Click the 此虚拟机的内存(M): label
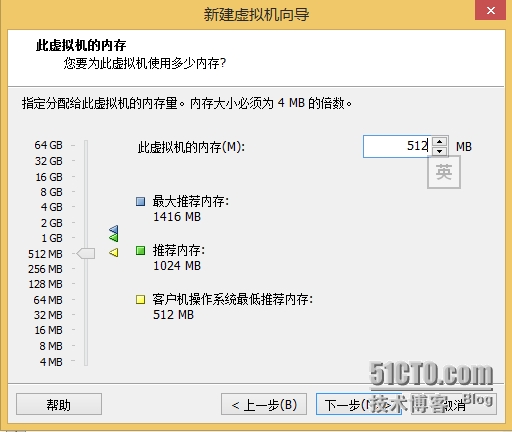 click(191, 147)
